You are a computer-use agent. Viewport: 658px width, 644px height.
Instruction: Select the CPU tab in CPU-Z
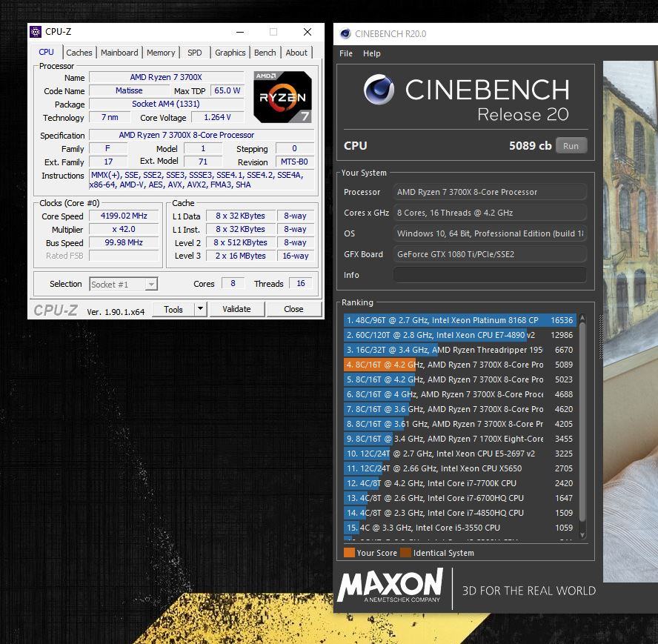[x=46, y=52]
